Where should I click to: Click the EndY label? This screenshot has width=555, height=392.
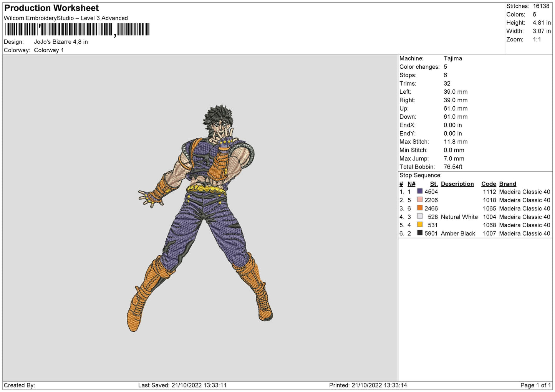point(408,134)
